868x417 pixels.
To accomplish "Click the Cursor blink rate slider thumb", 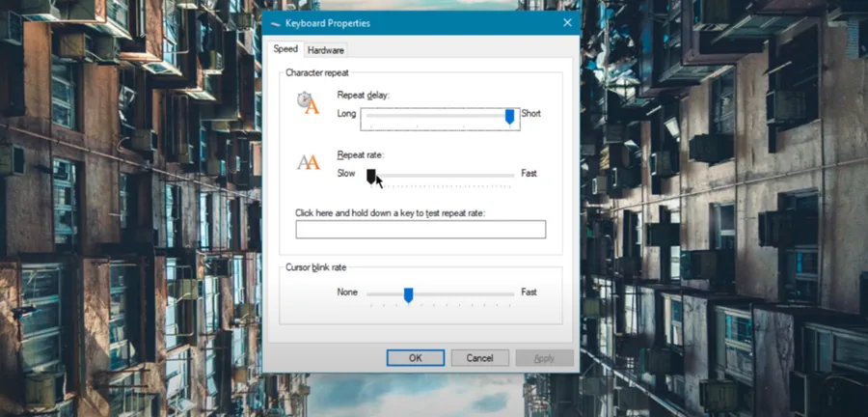I will point(409,295).
